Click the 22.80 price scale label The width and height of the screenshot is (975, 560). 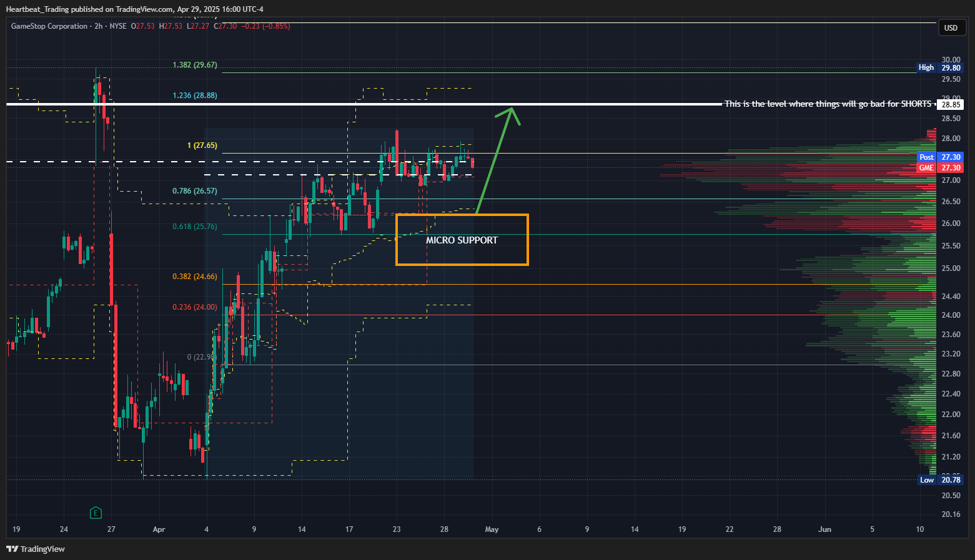click(951, 374)
